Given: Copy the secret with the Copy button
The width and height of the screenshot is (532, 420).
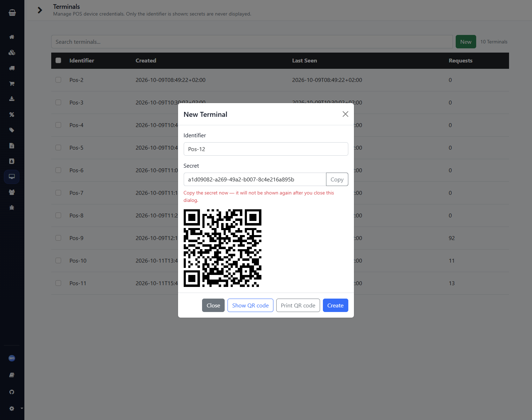Looking at the screenshot, I should pos(337,179).
